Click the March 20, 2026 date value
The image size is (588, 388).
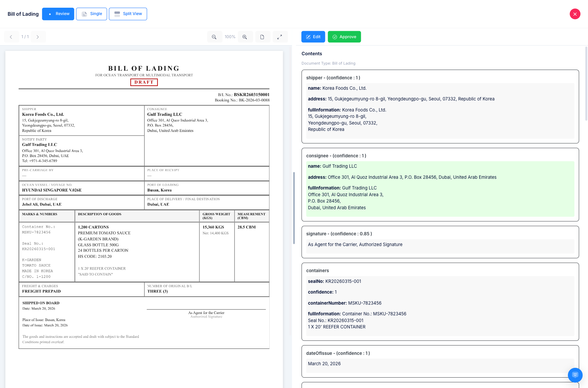(x=324, y=364)
